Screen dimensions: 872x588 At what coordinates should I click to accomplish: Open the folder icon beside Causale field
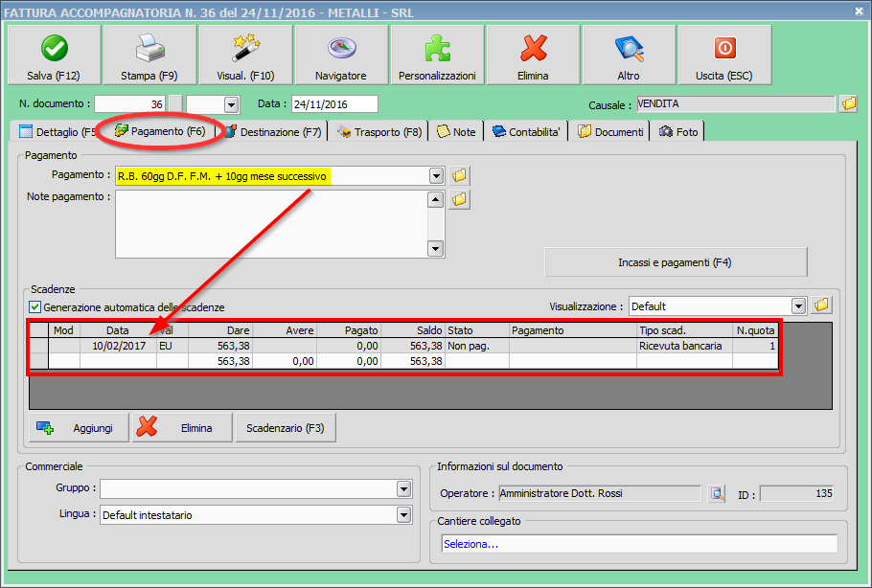click(848, 104)
